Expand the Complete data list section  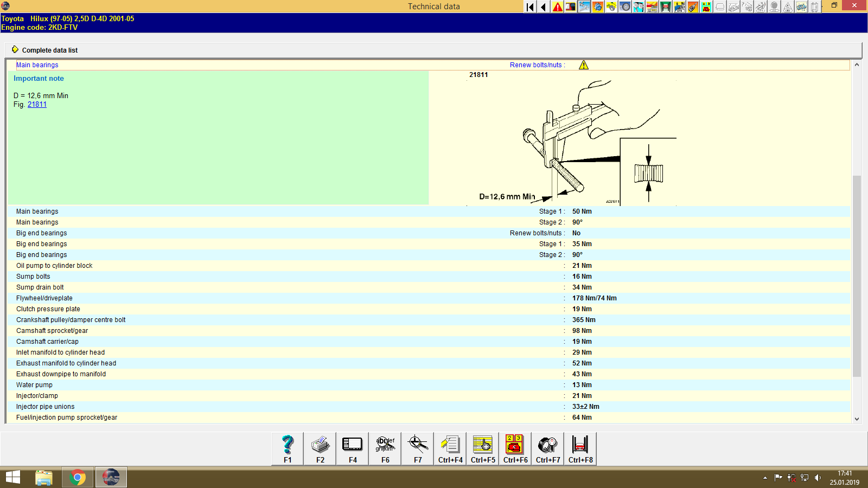pos(49,50)
